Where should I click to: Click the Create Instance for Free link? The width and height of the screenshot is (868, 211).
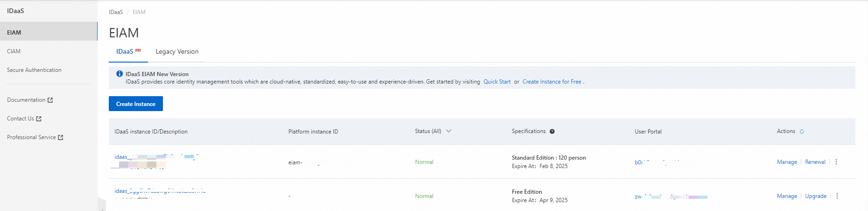click(x=552, y=82)
